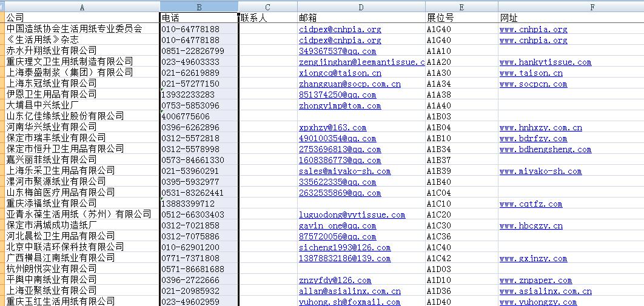
Task: Open link www.cqtfz.com
Action: (x=531, y=204)
